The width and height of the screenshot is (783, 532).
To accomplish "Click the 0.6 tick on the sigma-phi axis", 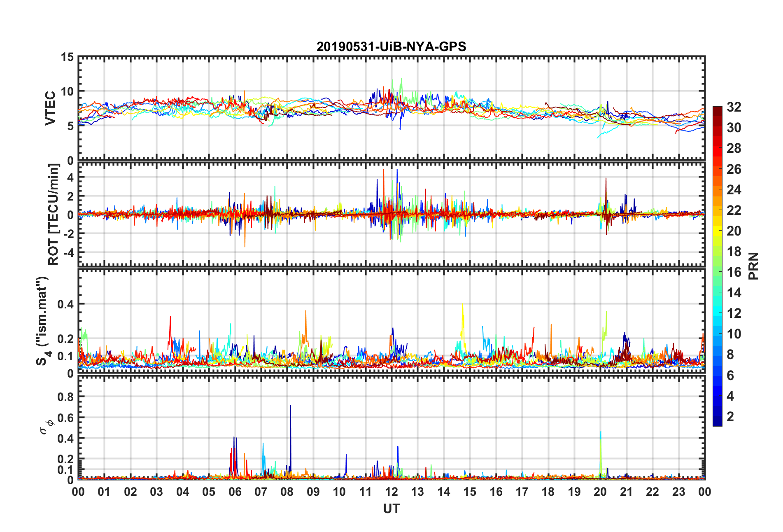I will [65, 418].
